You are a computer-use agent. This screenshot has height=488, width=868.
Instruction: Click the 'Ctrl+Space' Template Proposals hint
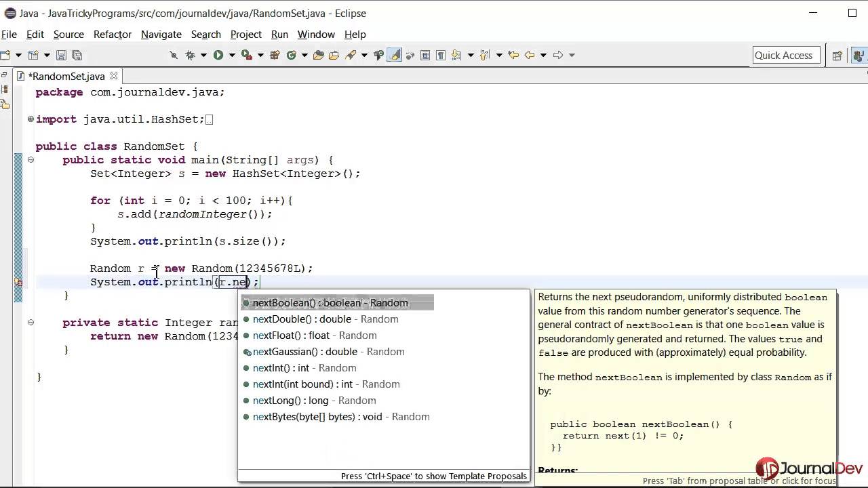[x=434, y=476]
